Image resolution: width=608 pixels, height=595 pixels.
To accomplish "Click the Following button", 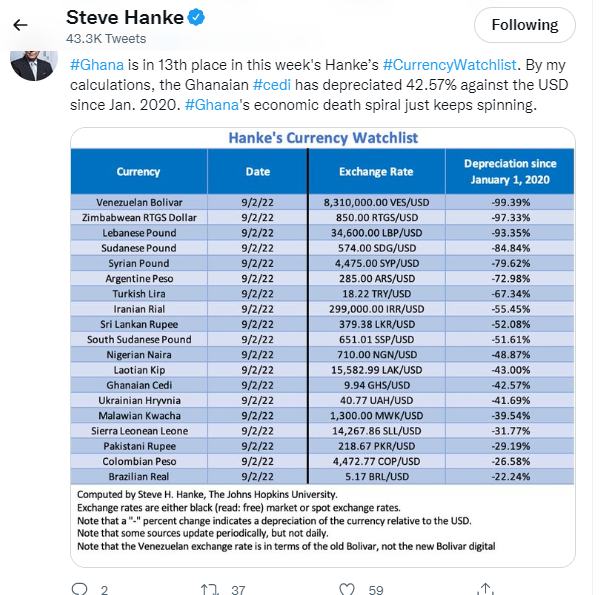I will [x=524, y=25].
